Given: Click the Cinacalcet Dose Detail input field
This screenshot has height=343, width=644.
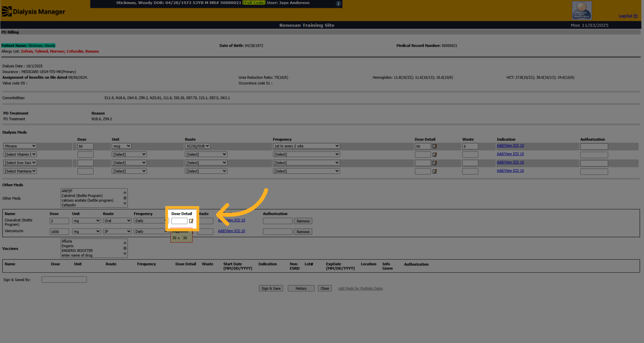Looking at the screenshot, I should (x=179, y=221).
